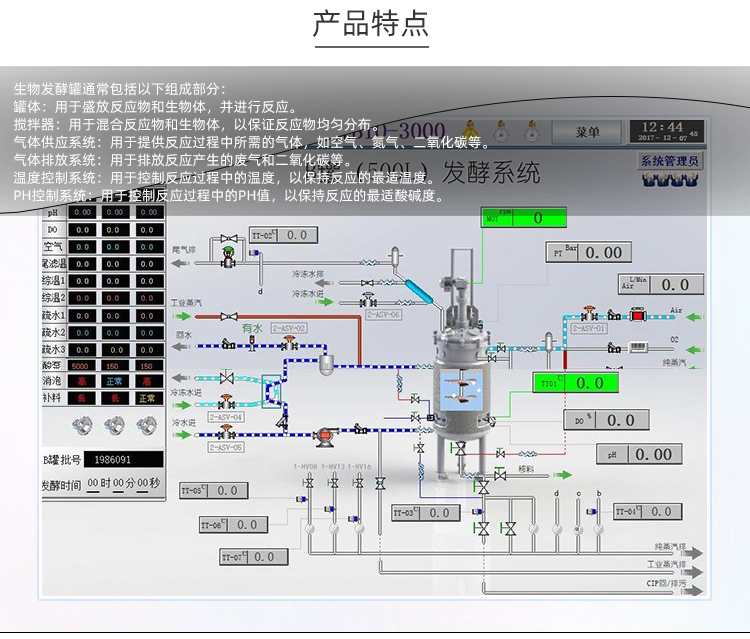750x639 pixels.
Task: Toggle pneumatic valve above 2-ASV-01
Action: coord(589,314)
